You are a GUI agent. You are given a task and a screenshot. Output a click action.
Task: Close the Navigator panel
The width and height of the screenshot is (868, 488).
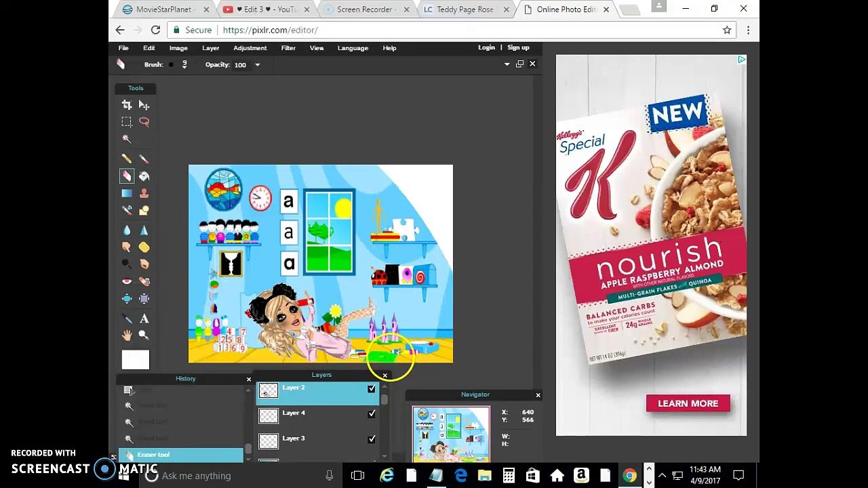538,394
